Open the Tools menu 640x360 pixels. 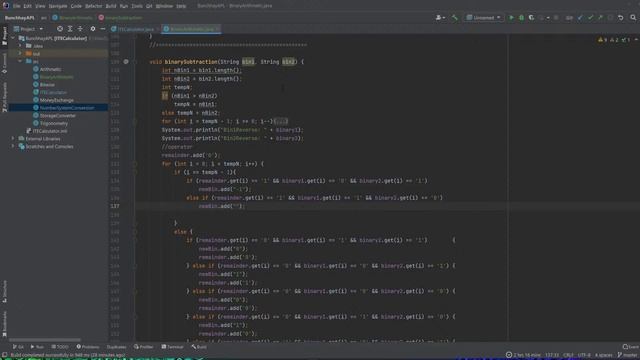137,6
